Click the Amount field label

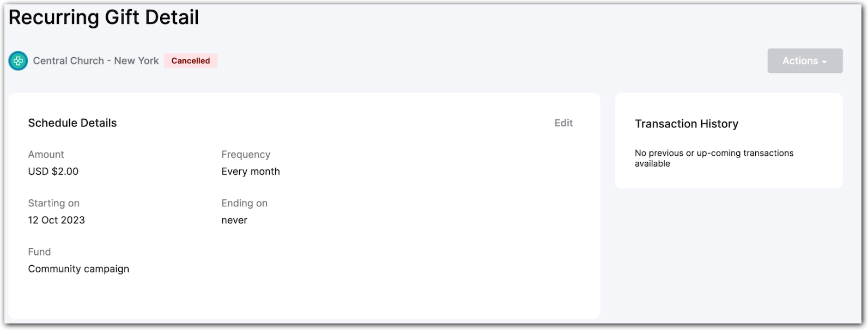coord(46,154)
